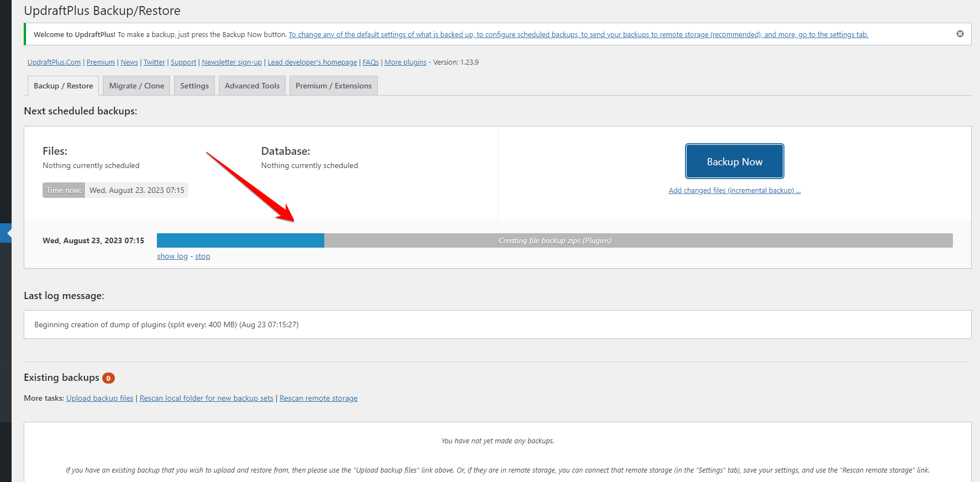Dismiss the Welcome to UpdraftPlus notice
The image size is (980, 482).
pos(960,34)
